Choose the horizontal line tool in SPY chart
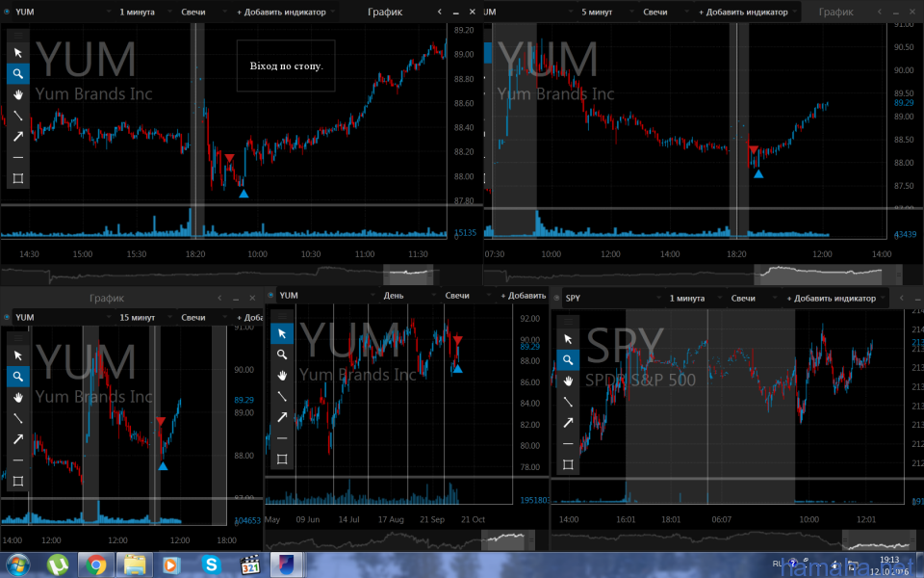The image size is (924, 578). pyautogui.click(x=568, y=443)
